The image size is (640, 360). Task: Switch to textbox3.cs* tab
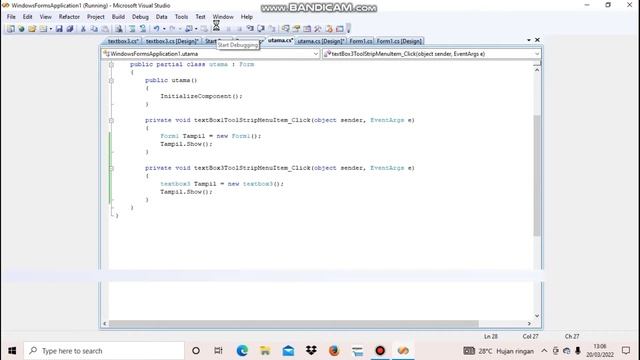(123, 41)
